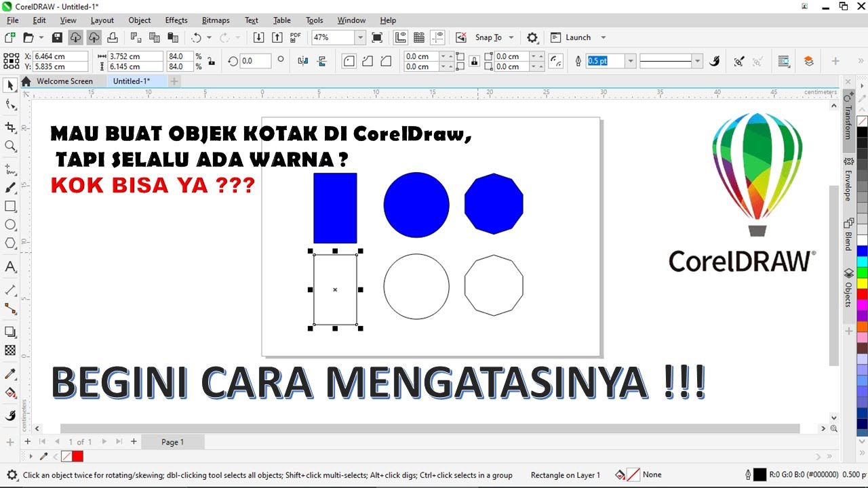This screenshot has height=488, width=868.
Task: Open the File menu
Action: click(12, 20)
